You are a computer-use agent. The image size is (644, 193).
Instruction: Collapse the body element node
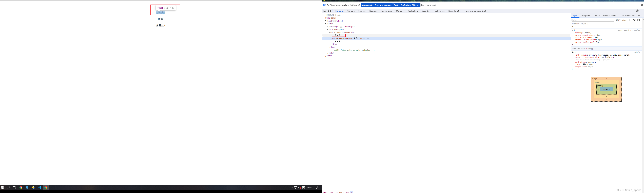pyautogui.click(x=325, y=24)
